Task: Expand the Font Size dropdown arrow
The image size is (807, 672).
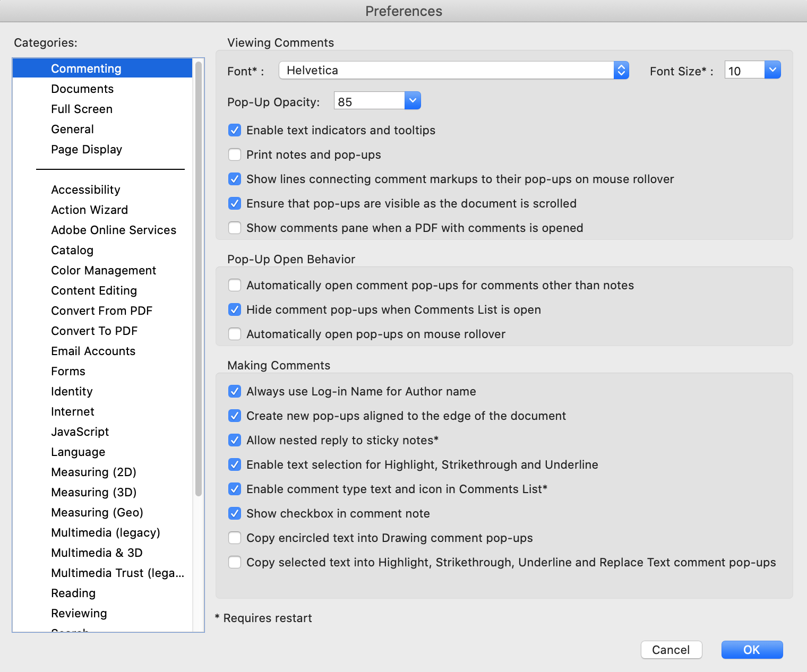Action: (x=772, y=70)
